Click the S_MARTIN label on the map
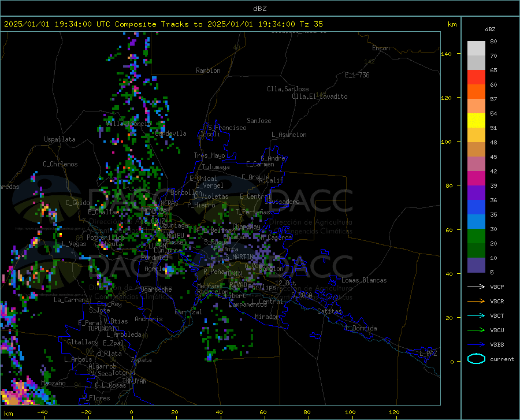 tap(239, 257)
